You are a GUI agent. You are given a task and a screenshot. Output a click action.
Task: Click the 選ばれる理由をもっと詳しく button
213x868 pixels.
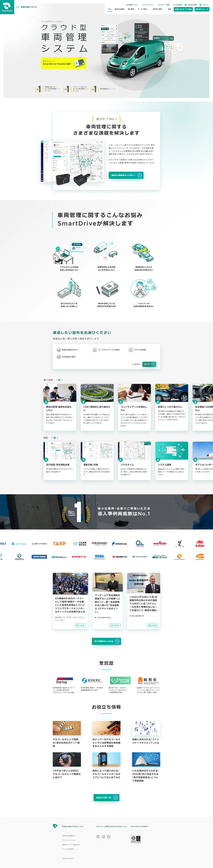pyautogui.click(x=126, y=175)
